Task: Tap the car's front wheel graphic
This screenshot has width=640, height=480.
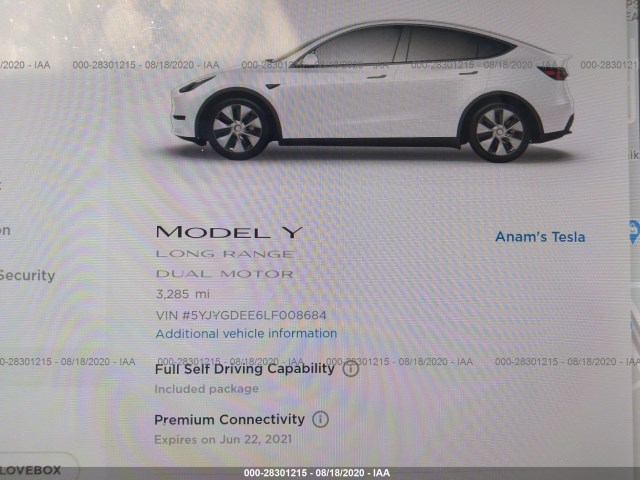Action: coord(238,129)
